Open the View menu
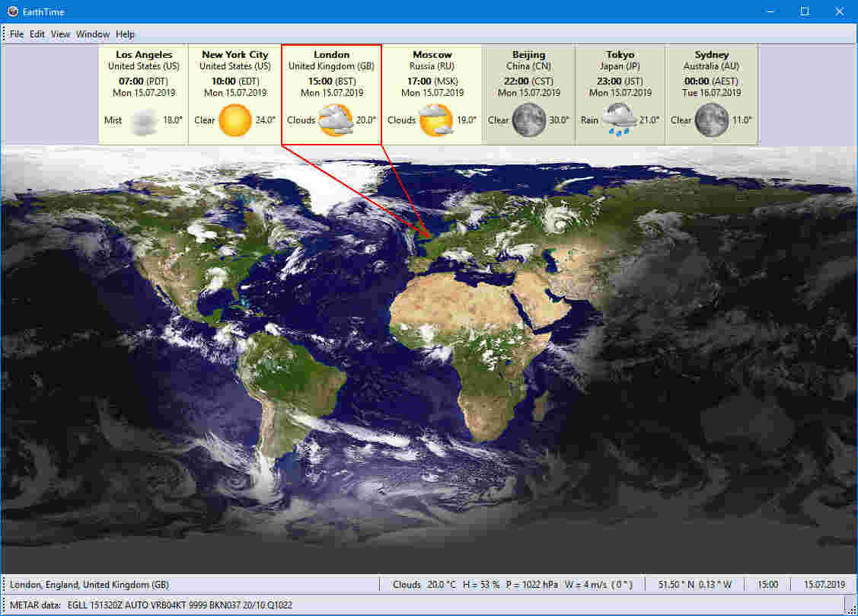Image resolution: width=858 pixels, height=616 pixels. (x=59, y=34)
